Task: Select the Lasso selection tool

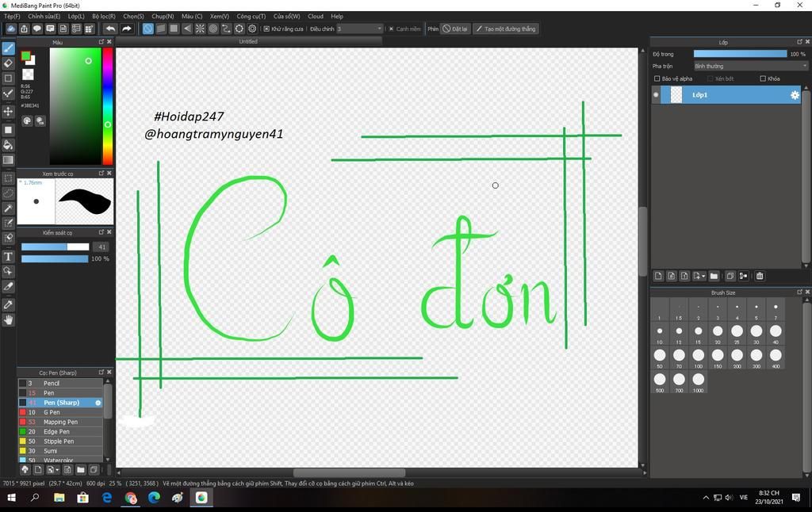Action: [x=8, y=193]
